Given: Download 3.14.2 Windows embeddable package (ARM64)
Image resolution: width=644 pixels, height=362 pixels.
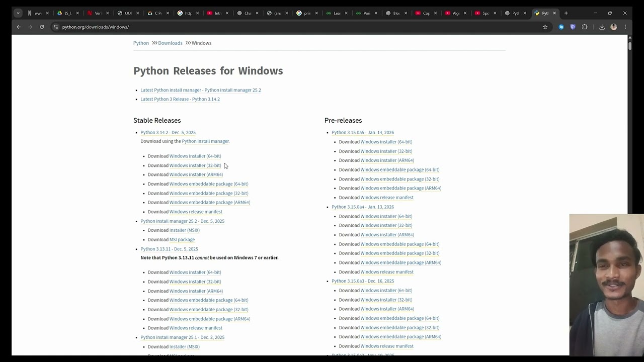Looking at the screenshot, I should (x=210, y=203).
